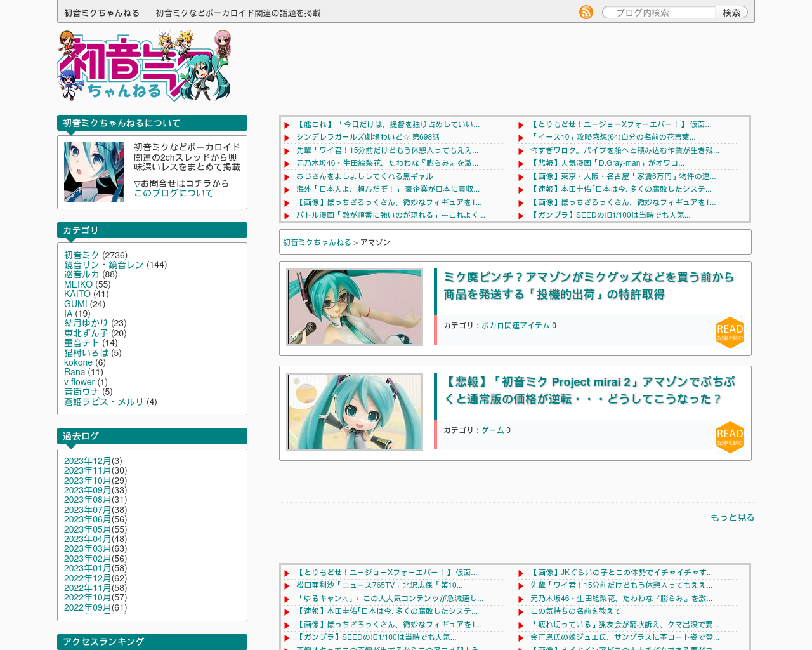
Task: Open the 「ゆるキャン△」 headline link
Action: coord(390,599)
